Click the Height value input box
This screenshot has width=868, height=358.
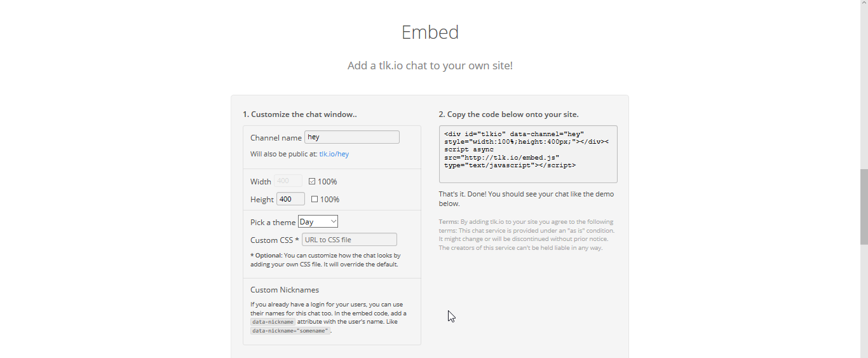click(x=290, y=199)
